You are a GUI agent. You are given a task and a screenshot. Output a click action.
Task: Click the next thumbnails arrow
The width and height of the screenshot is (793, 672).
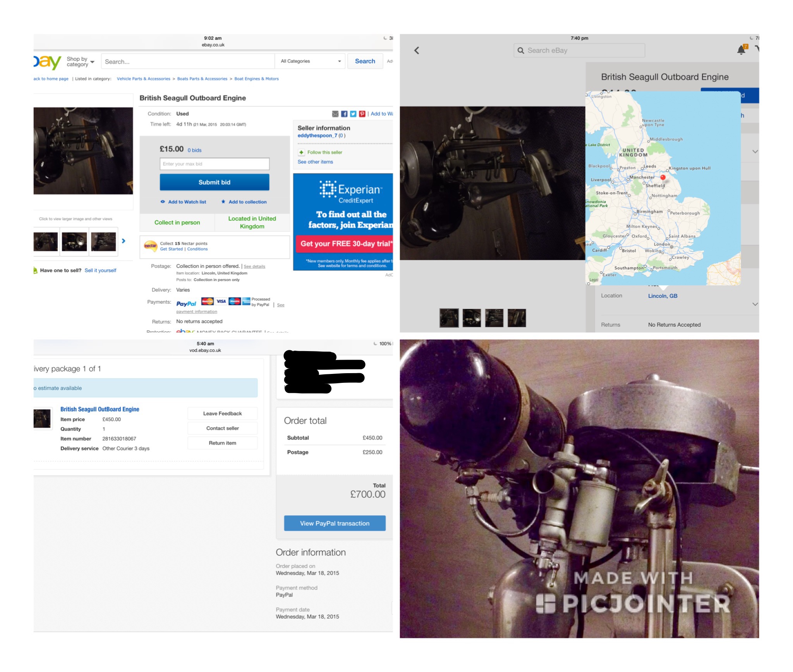[x=124, y=241]
